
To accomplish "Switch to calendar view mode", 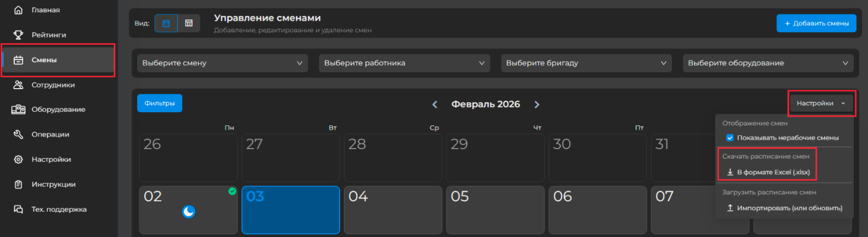I will 166,23.
